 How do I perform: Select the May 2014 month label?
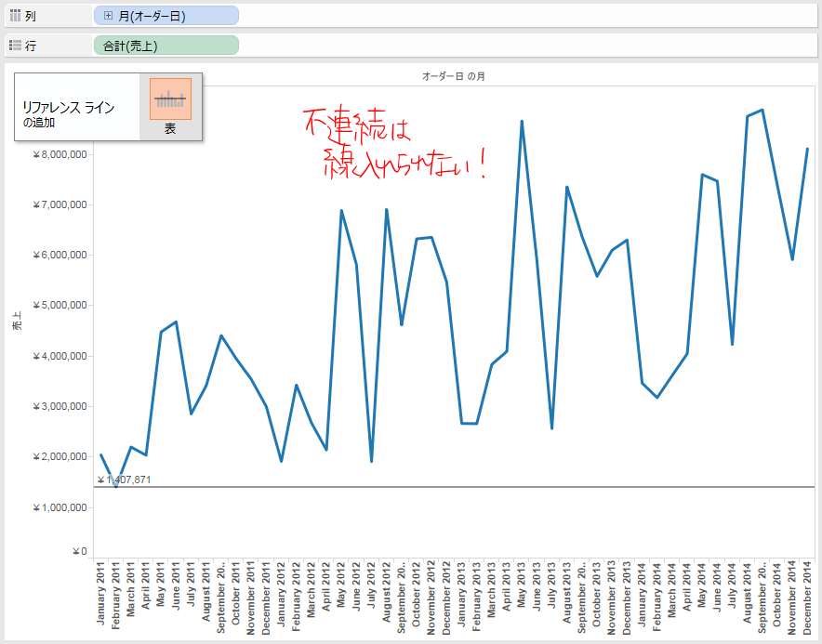[702, 585]
